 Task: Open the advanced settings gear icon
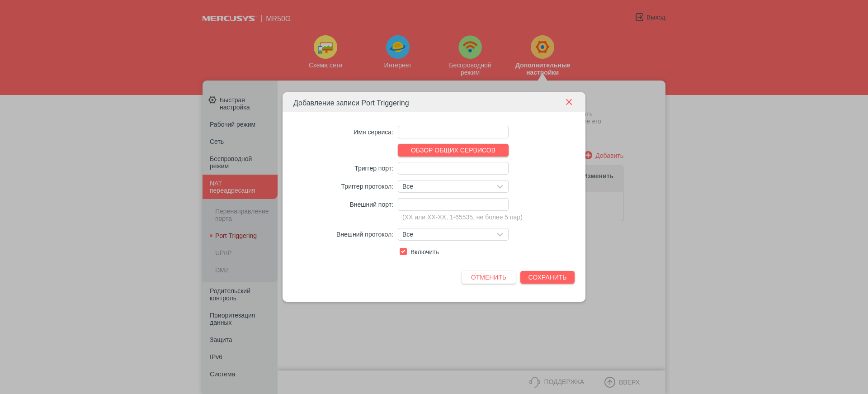point(542,47)
